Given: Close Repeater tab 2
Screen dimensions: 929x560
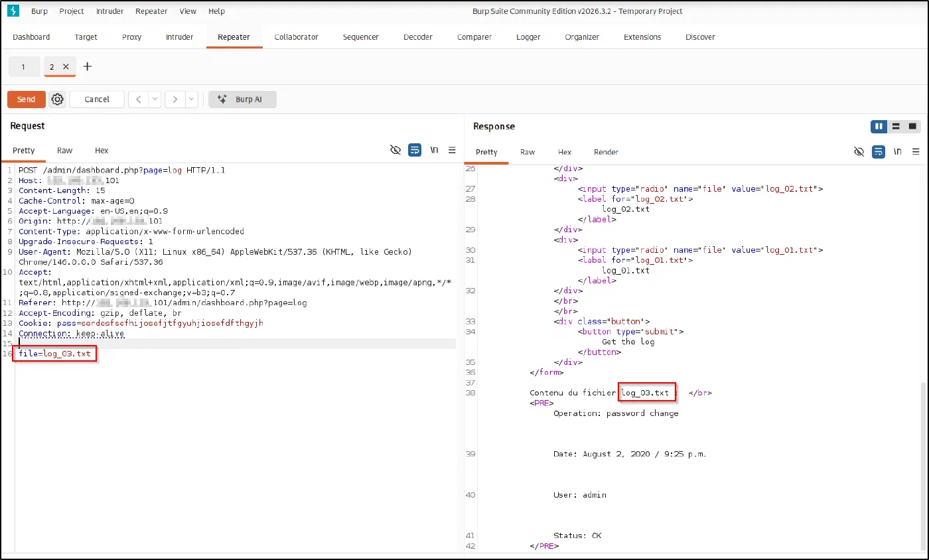Looking at the screenshot, I should click(x=66, y=66).
